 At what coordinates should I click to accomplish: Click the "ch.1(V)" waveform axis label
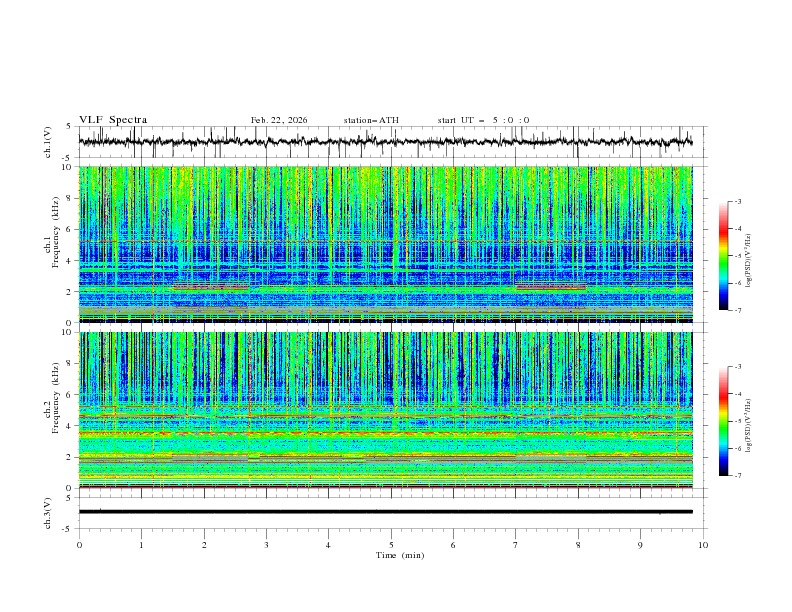tap(49, 143)
